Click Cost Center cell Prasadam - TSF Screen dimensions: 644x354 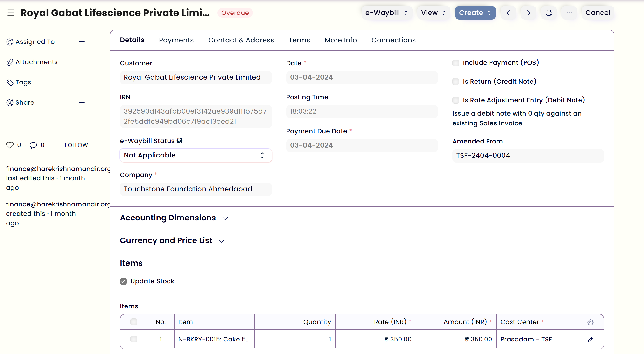coord(537,339)
